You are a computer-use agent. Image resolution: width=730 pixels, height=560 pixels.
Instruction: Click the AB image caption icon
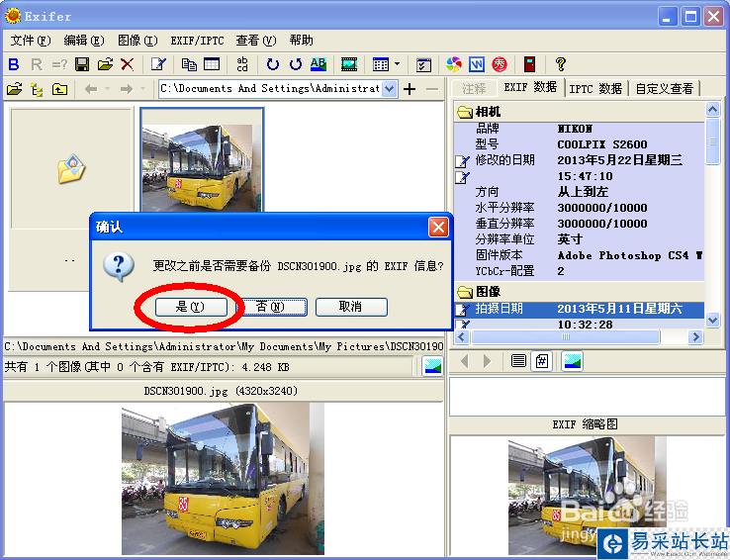(319, 64)
